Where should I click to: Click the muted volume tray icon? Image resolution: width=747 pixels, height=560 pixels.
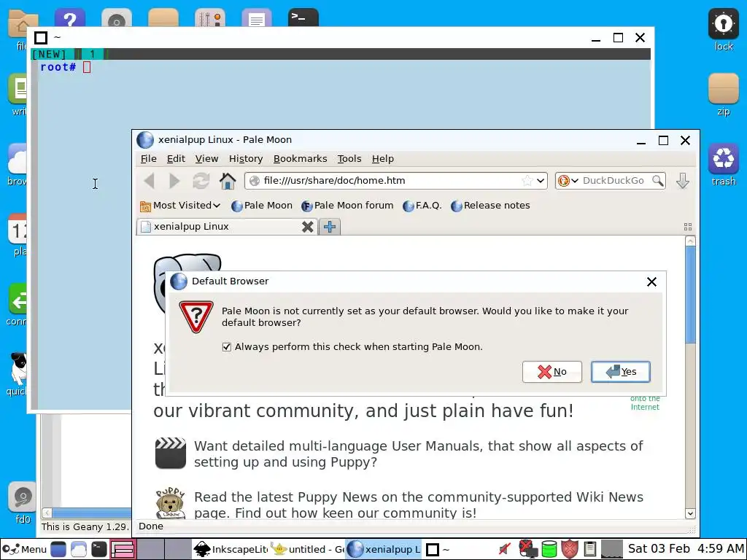pyautogui.click(x=505, y=549)
